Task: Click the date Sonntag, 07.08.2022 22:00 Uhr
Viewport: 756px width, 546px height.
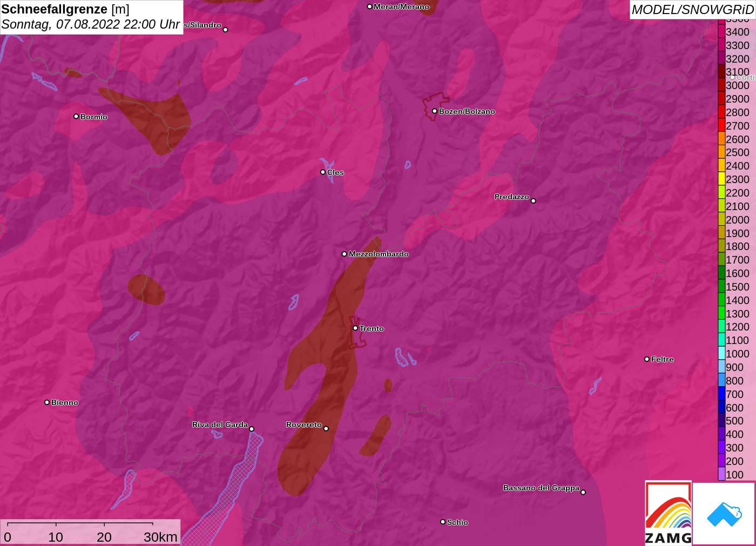Action: point(91,24)
